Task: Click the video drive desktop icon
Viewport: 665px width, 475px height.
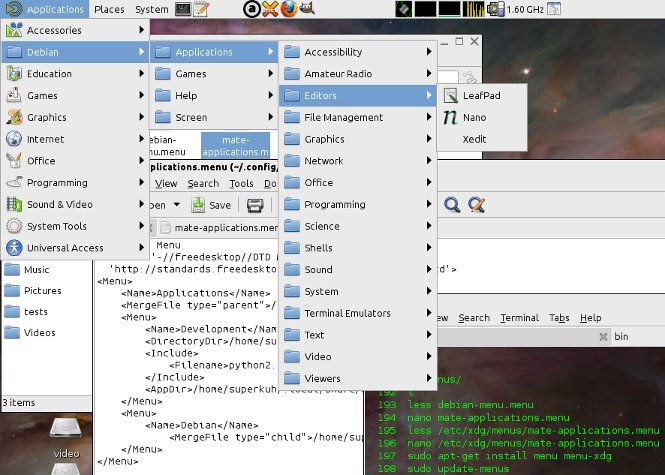Action: point(66,439)
